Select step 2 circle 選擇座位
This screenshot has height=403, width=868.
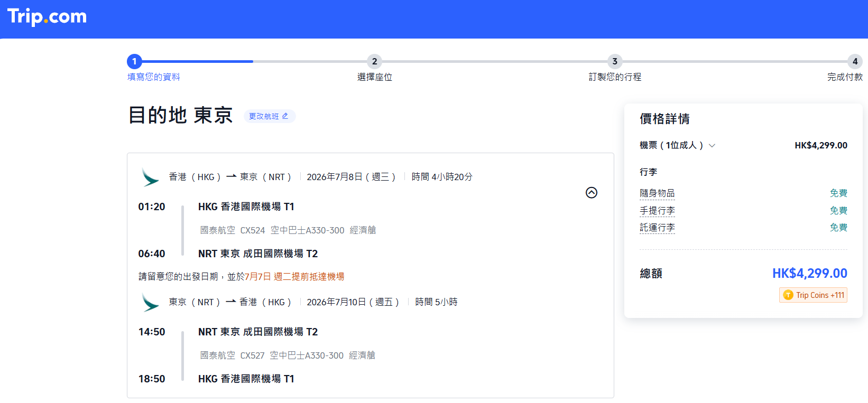point(374,61)
